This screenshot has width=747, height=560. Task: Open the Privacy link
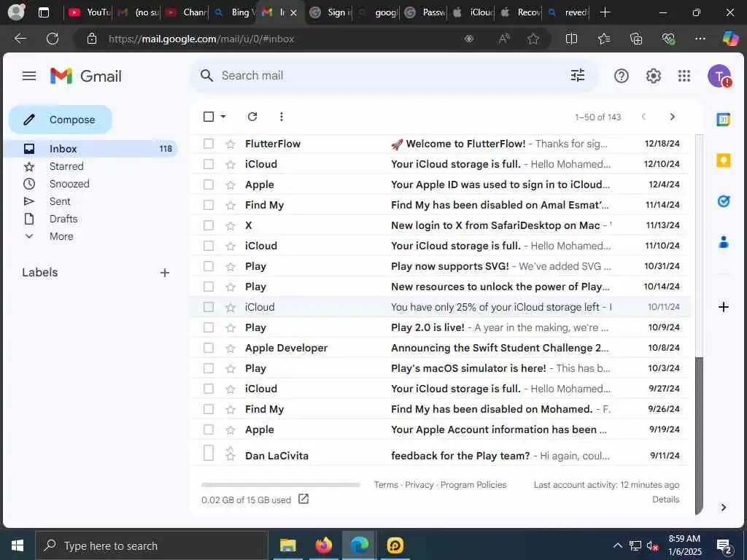tap(419, 485)
